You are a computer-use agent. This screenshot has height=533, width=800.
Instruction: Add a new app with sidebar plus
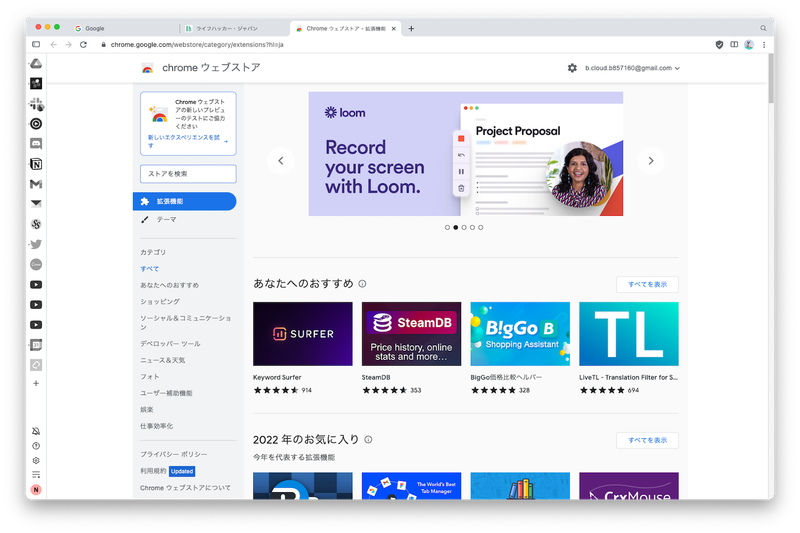pyautogui.click(x=36, y=383)
